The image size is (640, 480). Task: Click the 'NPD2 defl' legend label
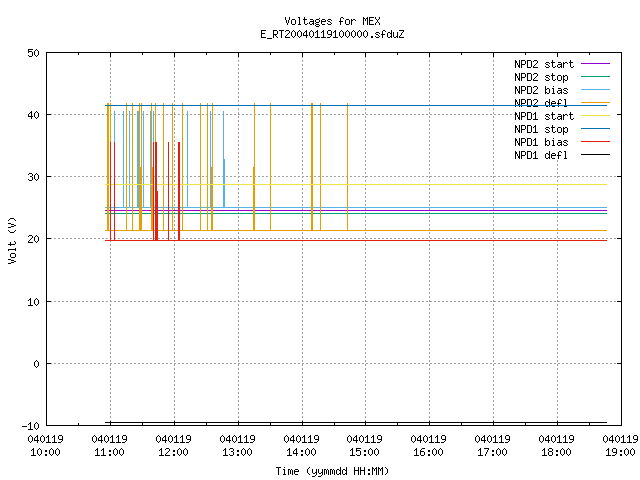541,103
